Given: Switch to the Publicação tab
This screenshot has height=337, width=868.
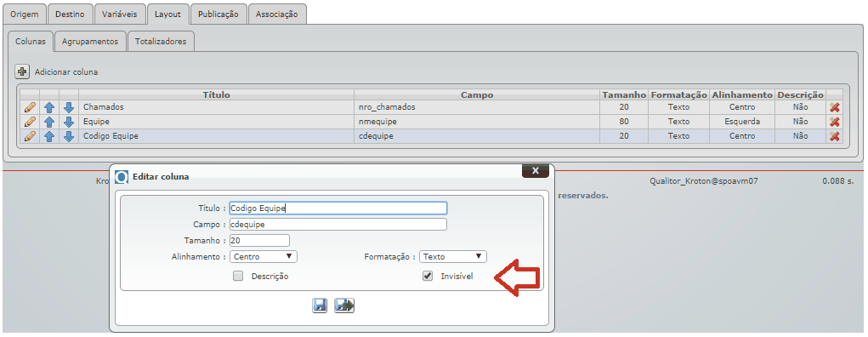Looking at the screenshot, I should tap(218, 14).
